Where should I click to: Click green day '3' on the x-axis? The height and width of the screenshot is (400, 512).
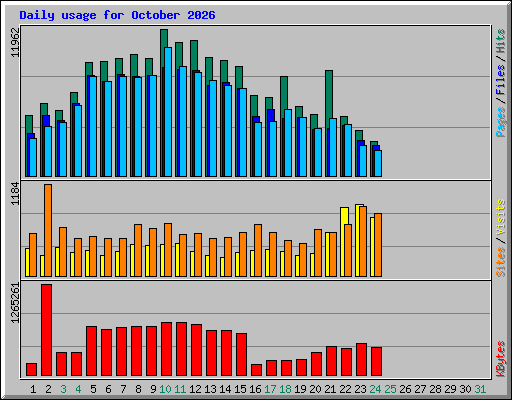(63, 389)
